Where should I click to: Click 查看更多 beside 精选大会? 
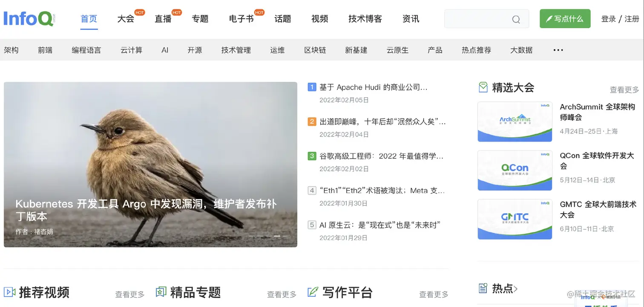coord(624,90)
